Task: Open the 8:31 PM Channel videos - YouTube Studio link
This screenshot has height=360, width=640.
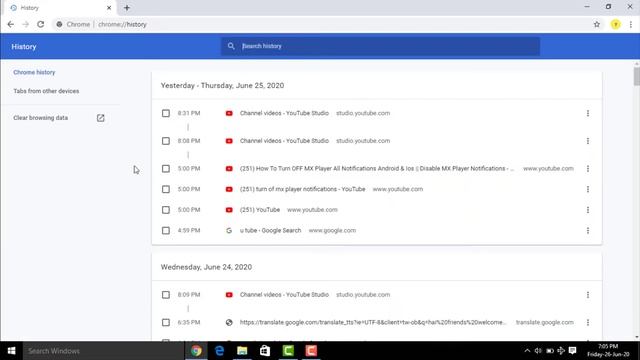Action: pyautogui.click(x=284, y=113)
